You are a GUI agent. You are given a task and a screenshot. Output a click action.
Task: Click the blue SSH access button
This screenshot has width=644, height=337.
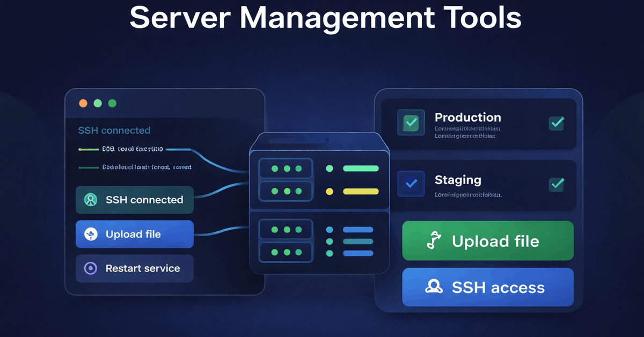click(488, 287)
